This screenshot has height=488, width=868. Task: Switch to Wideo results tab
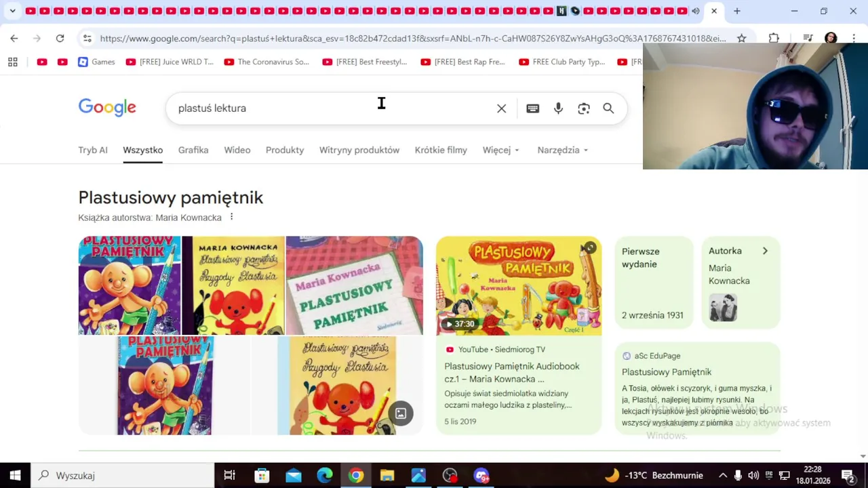pos(237,150)
